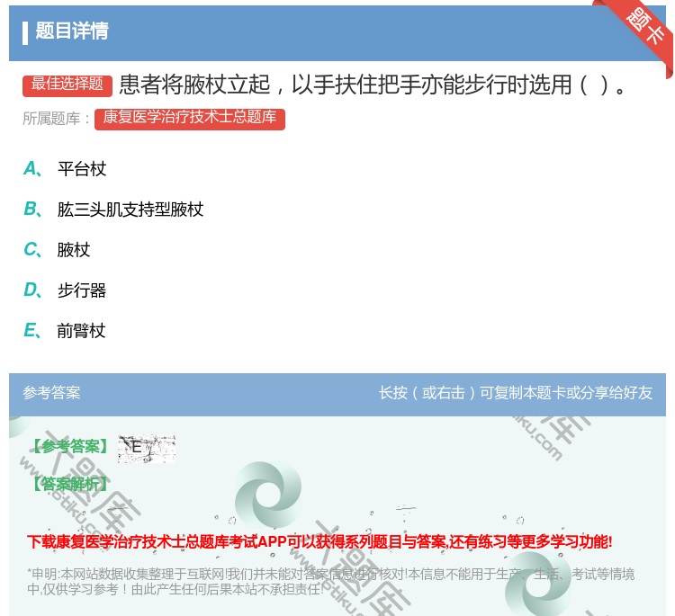This screenshot has height=616, width=675.
Task: Click the 长按（或右击）可复制本题卡 hint
Action: (x=516, y=393)
